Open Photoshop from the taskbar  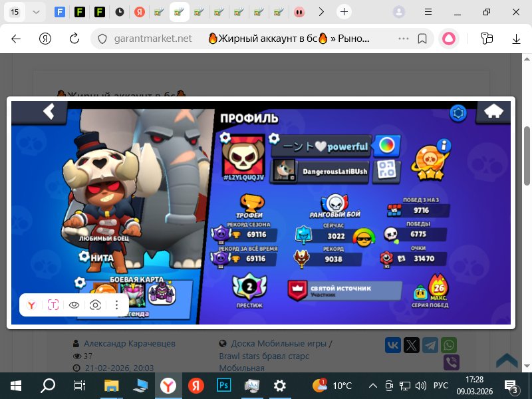(x=223, y=385)
